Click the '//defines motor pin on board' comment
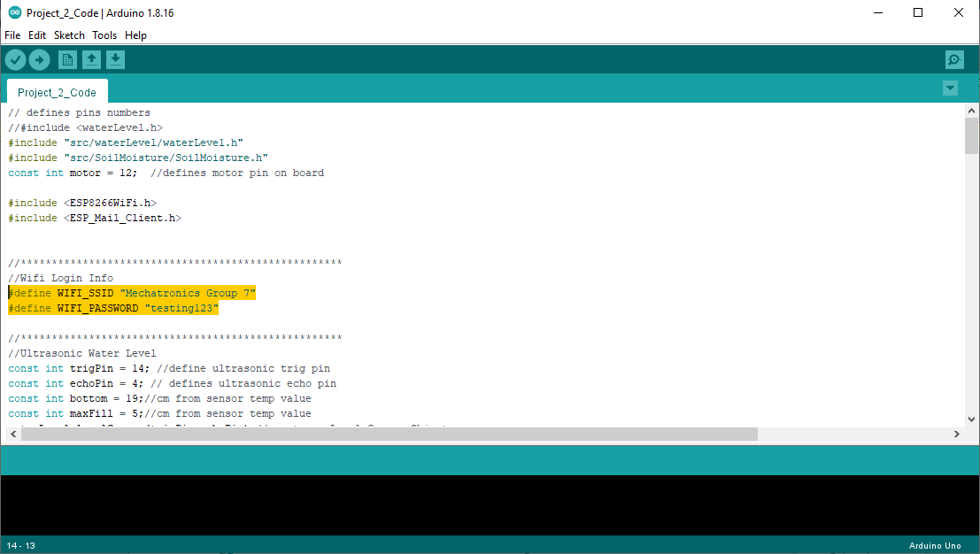This screenshot has width=980, height=554. click(x=237, y=173)
